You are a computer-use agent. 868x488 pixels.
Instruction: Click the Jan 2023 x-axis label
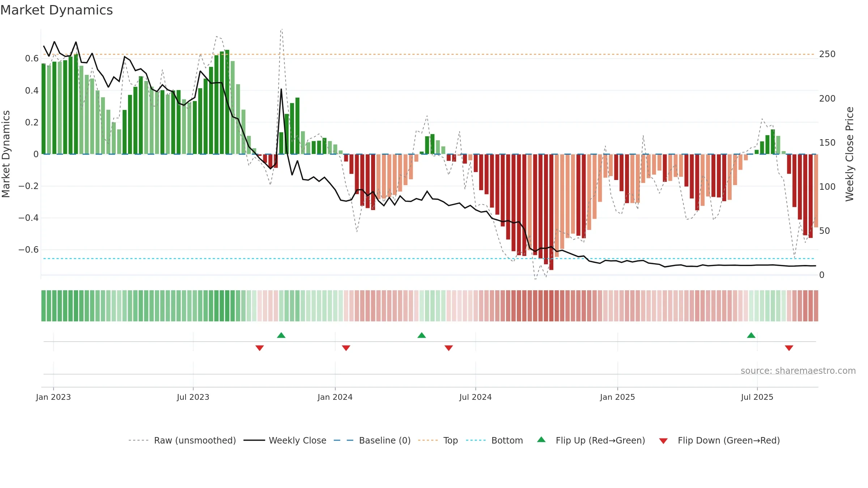tap(54, 397)
